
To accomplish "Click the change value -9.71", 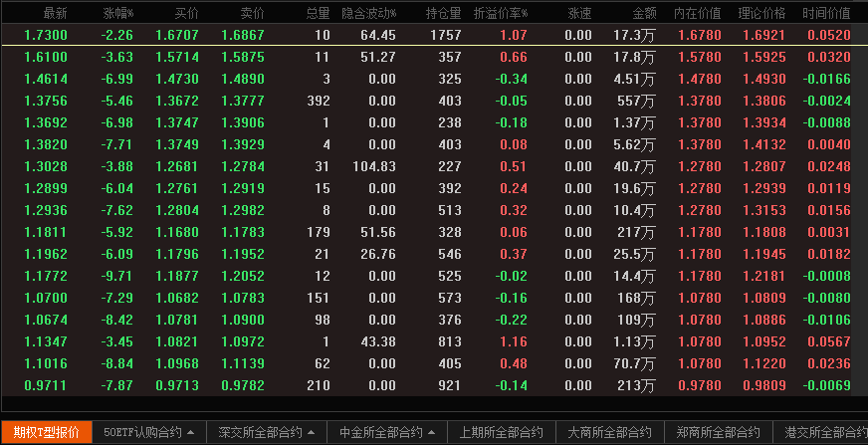I will click(116, 276).
